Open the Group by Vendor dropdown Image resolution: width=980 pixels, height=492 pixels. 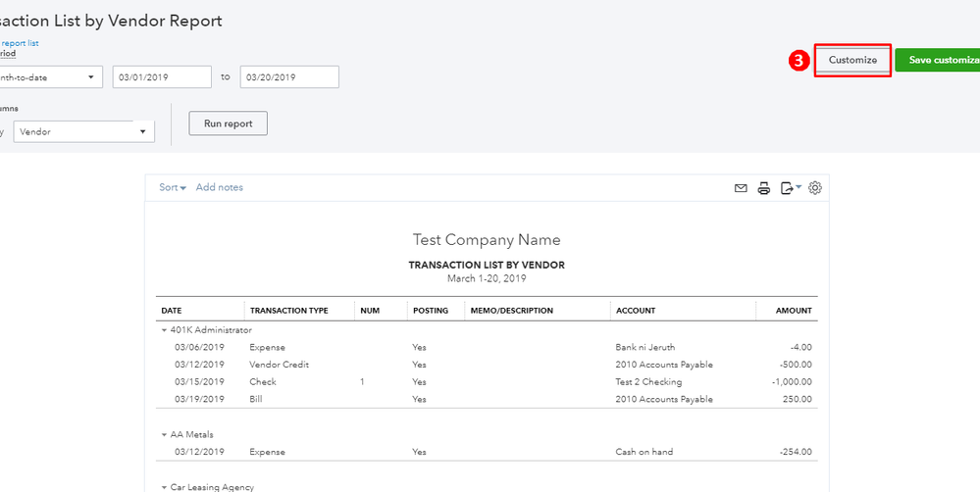84,131
